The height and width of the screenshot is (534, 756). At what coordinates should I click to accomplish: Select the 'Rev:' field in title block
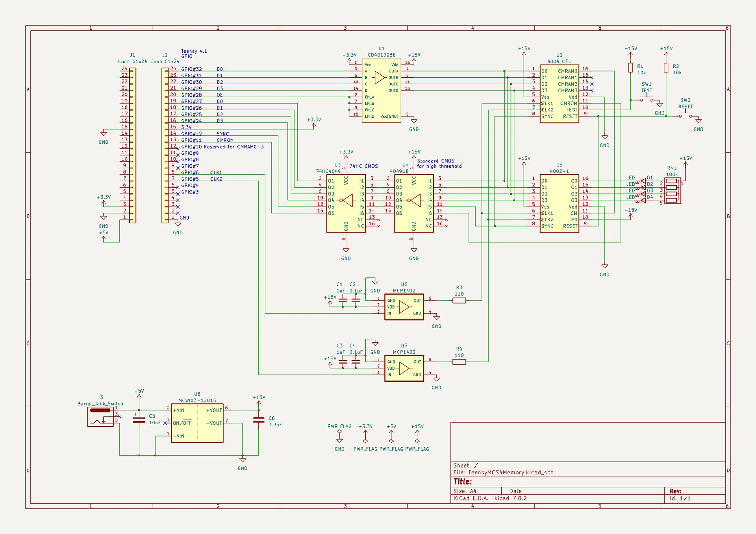pos(676,491)
